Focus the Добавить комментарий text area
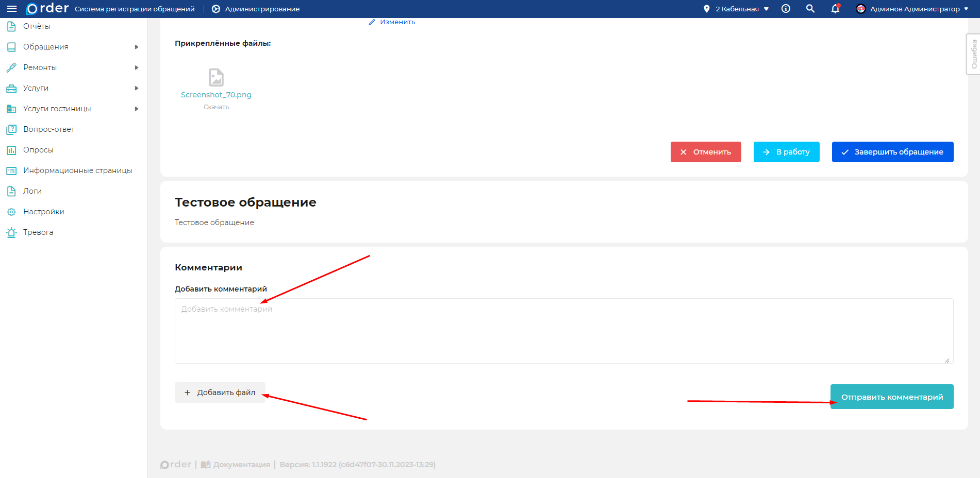This screenshot has width=980, height=478. (563, 331)
